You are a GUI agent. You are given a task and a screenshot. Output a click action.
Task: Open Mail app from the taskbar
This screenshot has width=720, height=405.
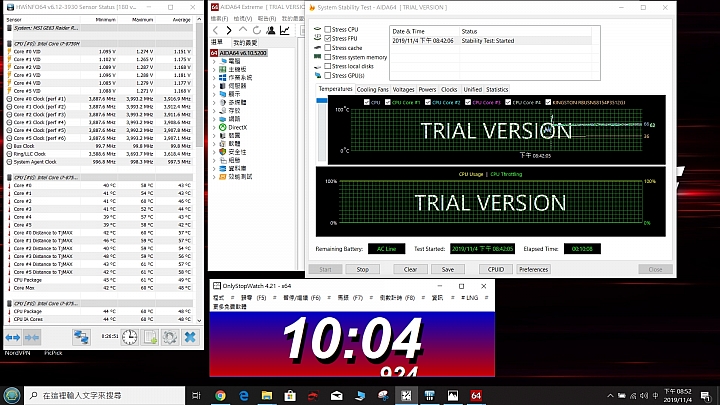click(337, 395)
